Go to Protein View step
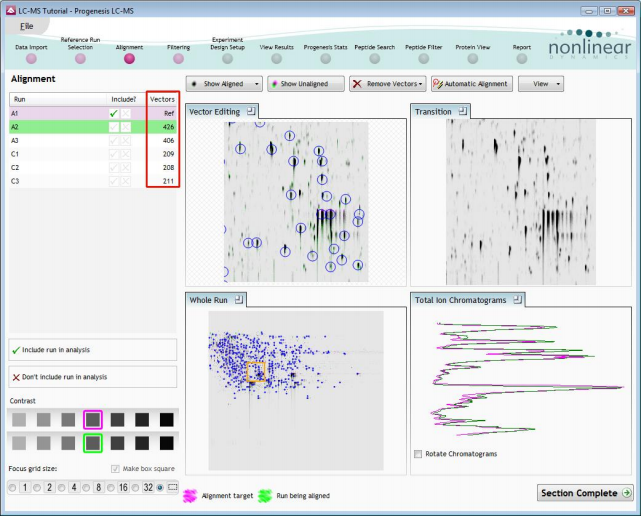This screenshot has width=641, height=516. pyautogui.click(x=473, y=58)
